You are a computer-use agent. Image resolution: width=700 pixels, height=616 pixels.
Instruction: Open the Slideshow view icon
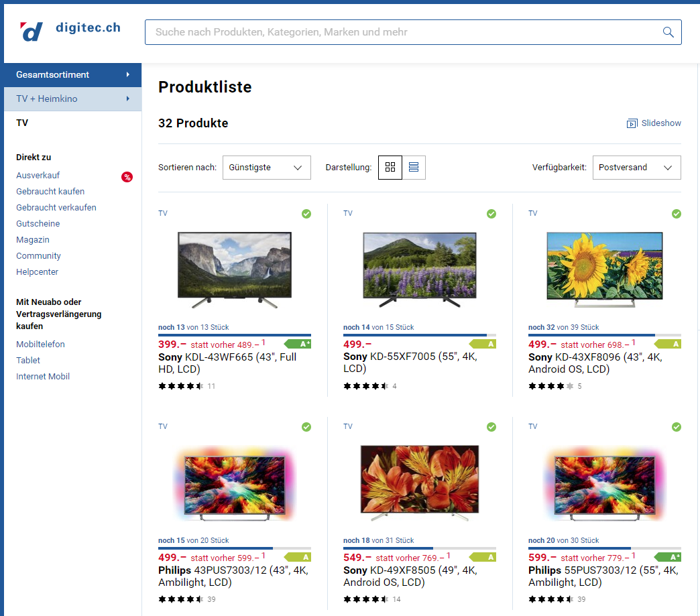[632, 123]
